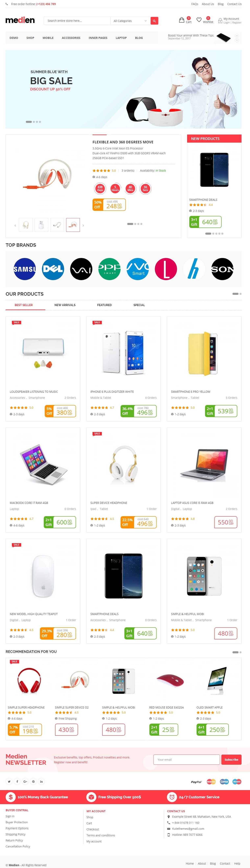This screenshot has width=250, height=868.
Task: Toggle second page dot of Our Products
Action: pos(240,294)
